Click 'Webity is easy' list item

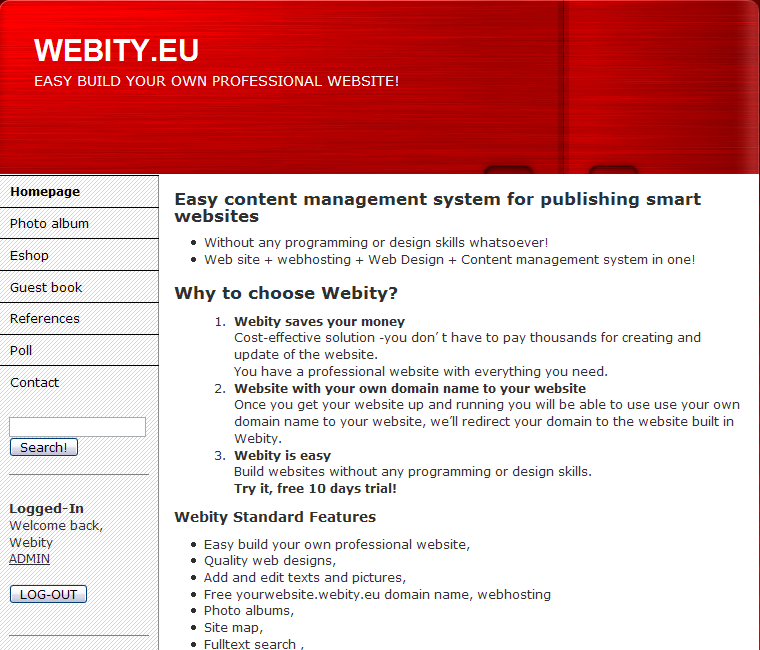click(283, 455)
